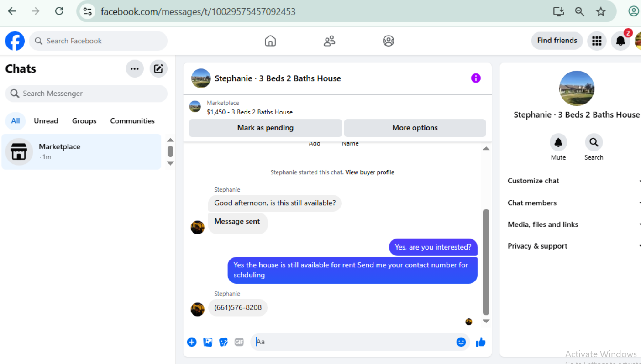Click the chat header house thumbnail
The height and width of the screenshot is (364, 641).
point(201,78)
